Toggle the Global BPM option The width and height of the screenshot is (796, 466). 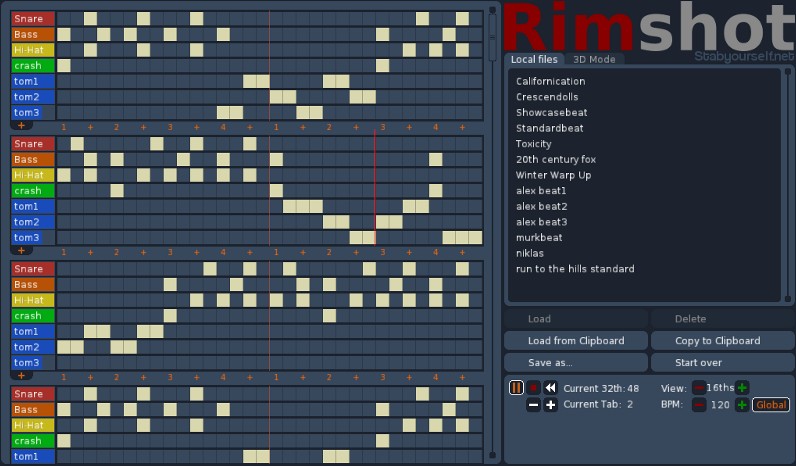point(771,405)
